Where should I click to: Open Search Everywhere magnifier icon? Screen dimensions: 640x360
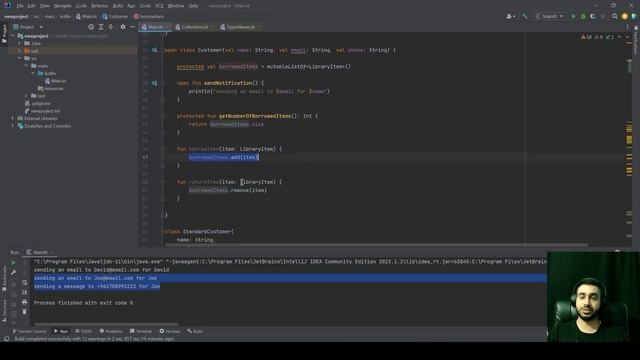pos(615,16)
